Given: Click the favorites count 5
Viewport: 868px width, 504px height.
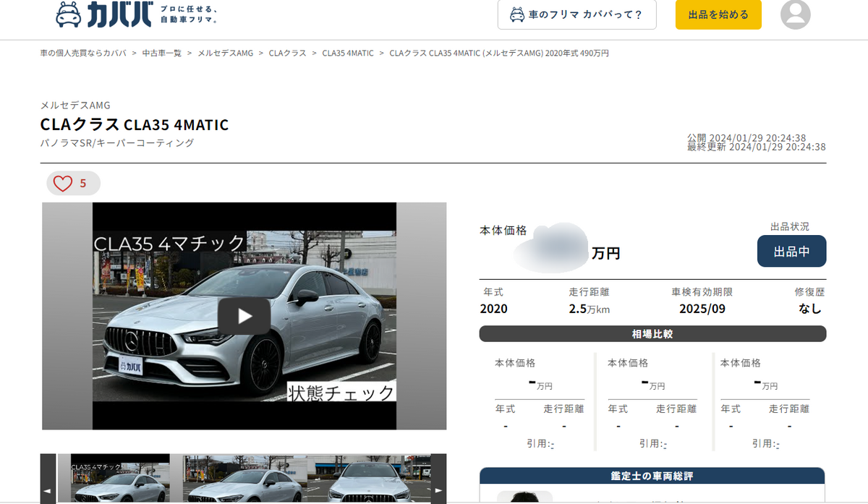Looking at the screenshot, I should pos(83,184).
